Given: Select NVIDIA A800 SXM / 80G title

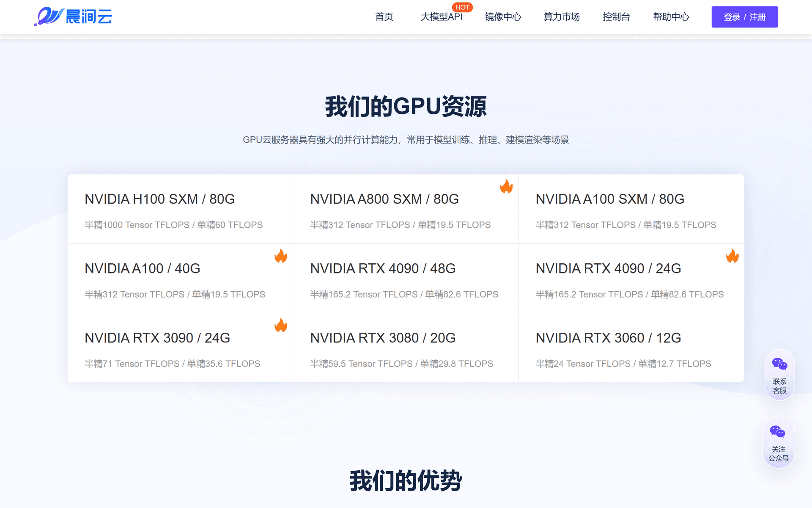Looking at the screenshot, I should pos(384,199).
